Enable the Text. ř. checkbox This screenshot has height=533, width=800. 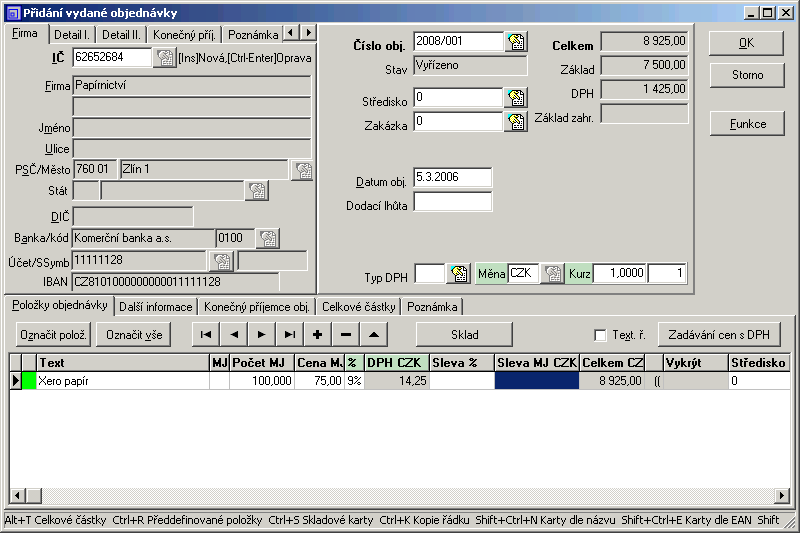pyautogui.click(x=601, y=335)
